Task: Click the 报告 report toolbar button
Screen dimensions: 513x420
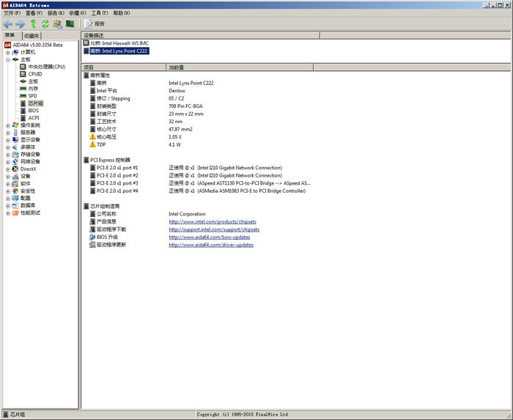Action: click(95, 24)
